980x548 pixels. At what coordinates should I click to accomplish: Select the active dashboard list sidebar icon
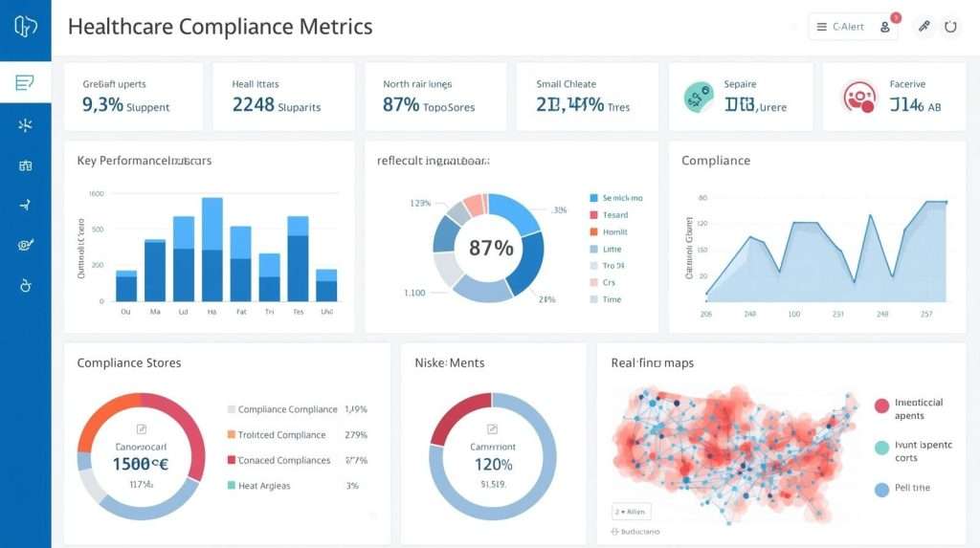pos(25,82)
